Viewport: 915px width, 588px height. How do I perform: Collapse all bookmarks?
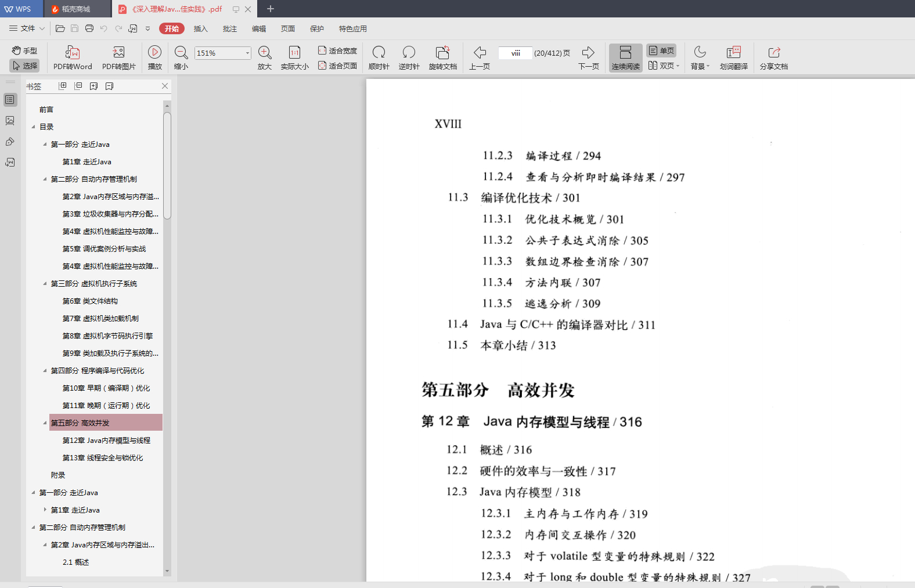78,86
